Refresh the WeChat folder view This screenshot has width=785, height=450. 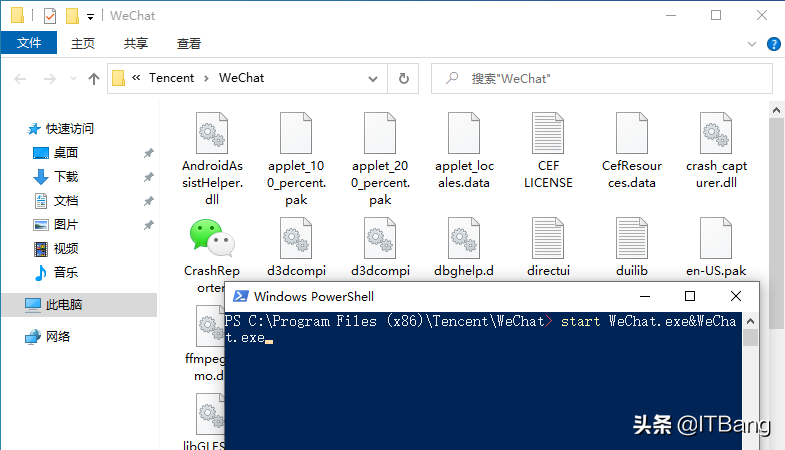click(x=403, y=78)
